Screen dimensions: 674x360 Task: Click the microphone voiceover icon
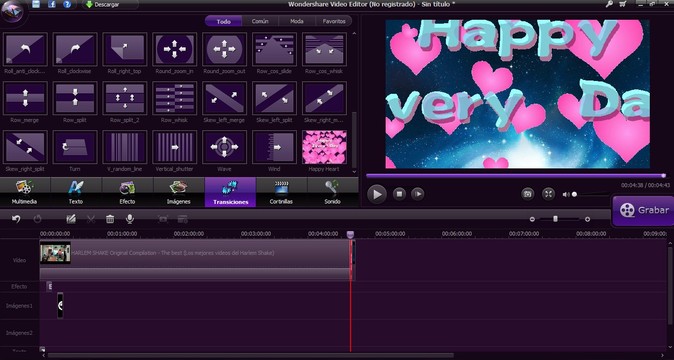click(129, 219)
